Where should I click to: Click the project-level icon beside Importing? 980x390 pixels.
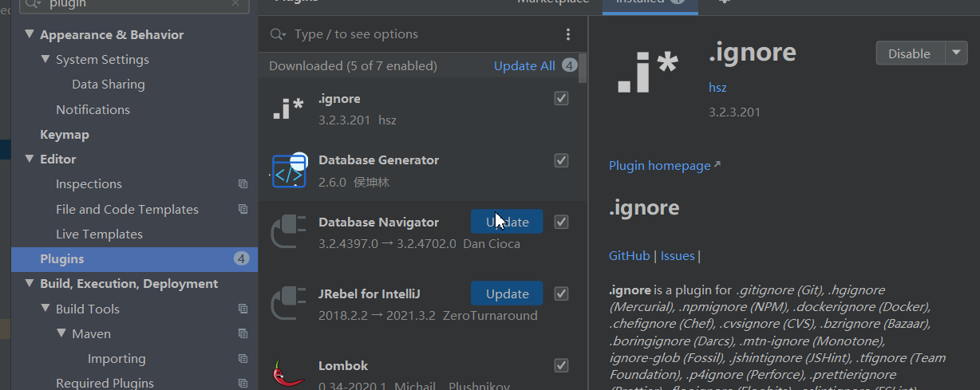(x=243, y=359)
